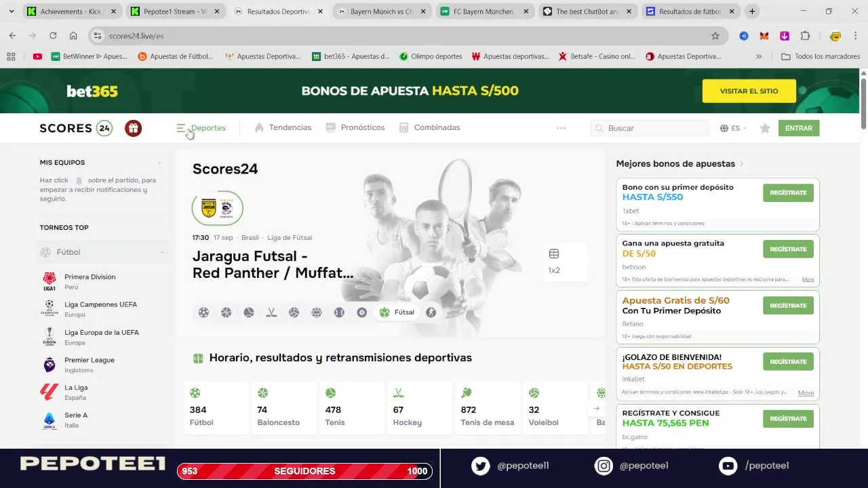The image size is (868, 488).
Task: Reload the page
Action: point(53,36)
